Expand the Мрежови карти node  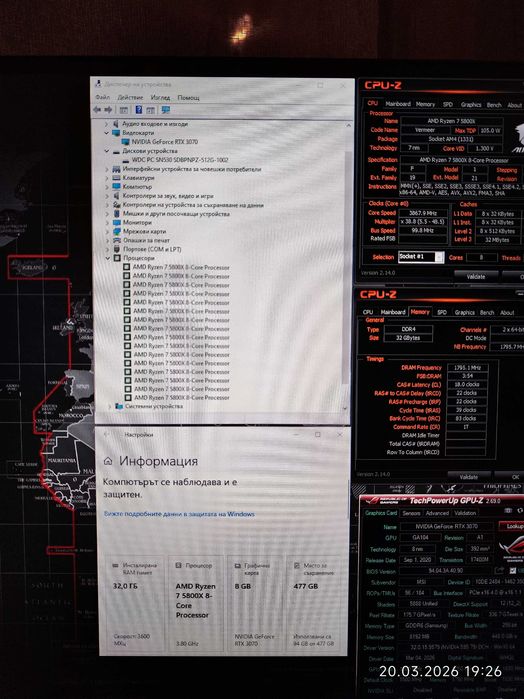[x=107, y=231]
